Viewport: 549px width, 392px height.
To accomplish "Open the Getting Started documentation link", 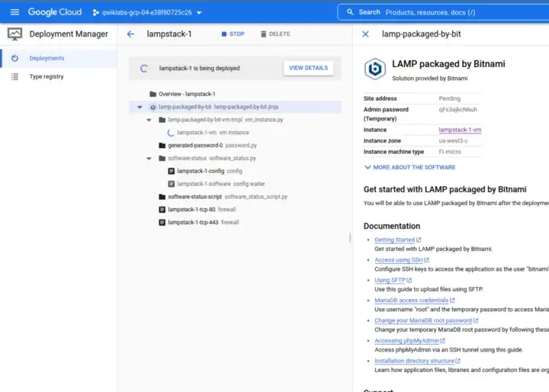I will click(x=398, y=240).
